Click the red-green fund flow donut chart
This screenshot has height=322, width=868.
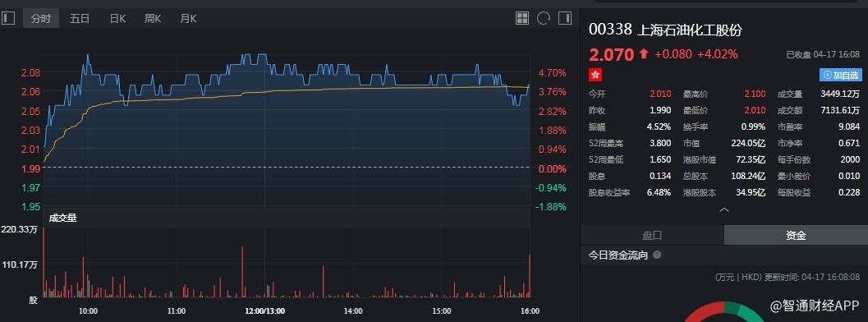[x=724, y=312]
